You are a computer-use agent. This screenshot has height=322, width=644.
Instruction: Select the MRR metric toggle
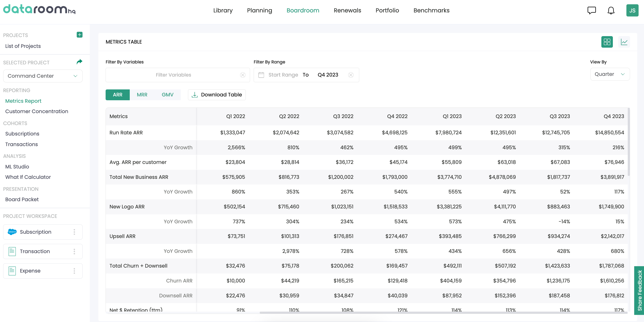142,95
